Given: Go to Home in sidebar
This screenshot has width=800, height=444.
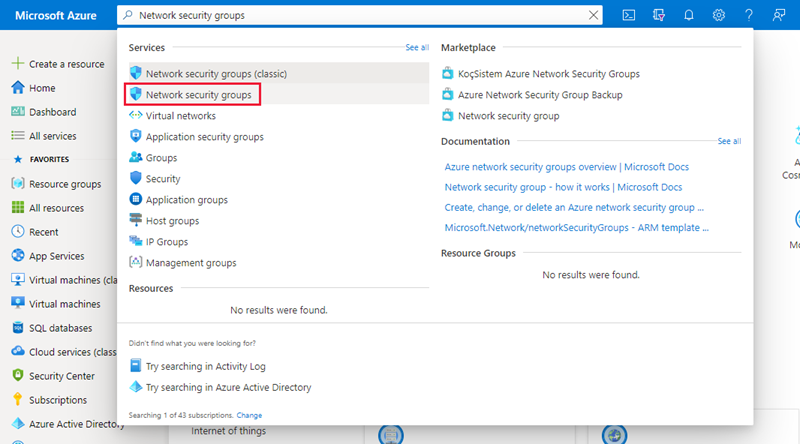Looking at the screenshot, I should 42,88.
